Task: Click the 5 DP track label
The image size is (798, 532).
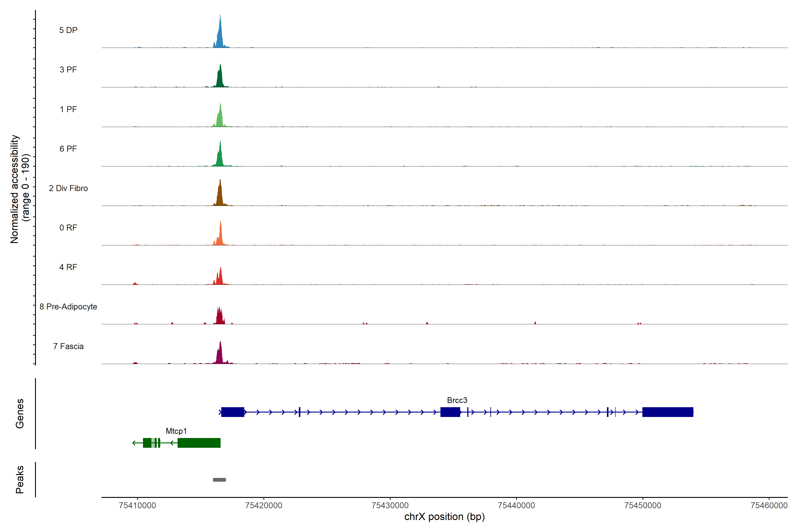Action: pyautogui.click(x=68, y=30)
